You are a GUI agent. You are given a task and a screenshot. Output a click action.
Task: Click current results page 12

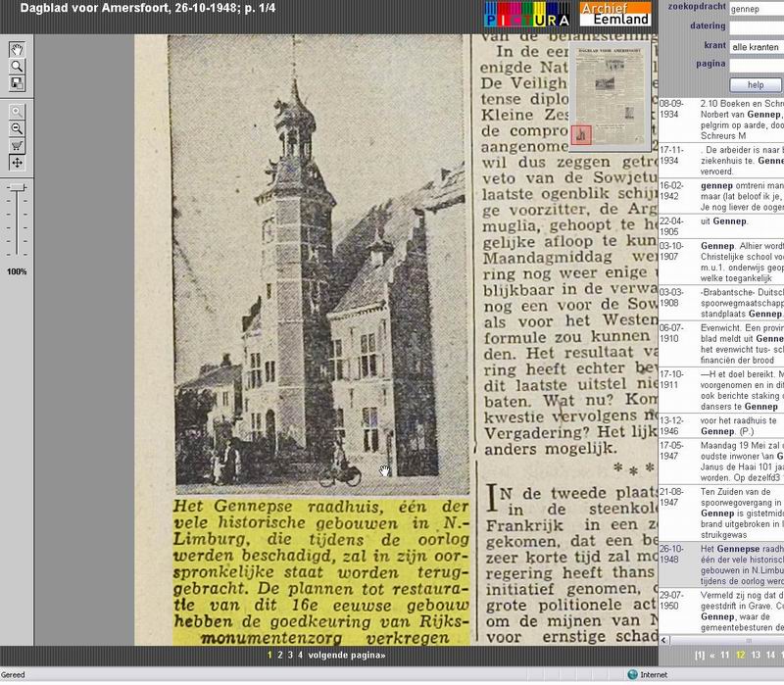(741, 655)
